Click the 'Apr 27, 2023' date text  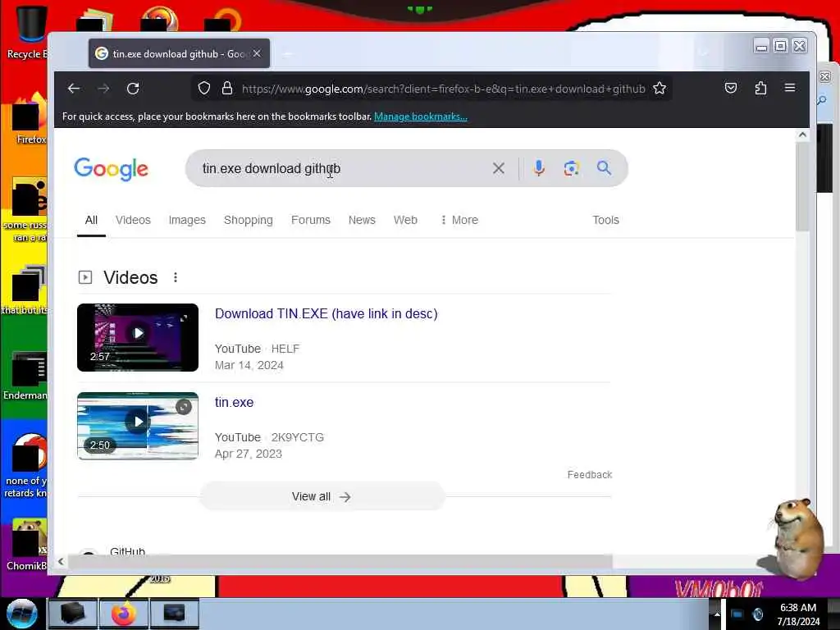pyautogui.click(x=248, y=454)
